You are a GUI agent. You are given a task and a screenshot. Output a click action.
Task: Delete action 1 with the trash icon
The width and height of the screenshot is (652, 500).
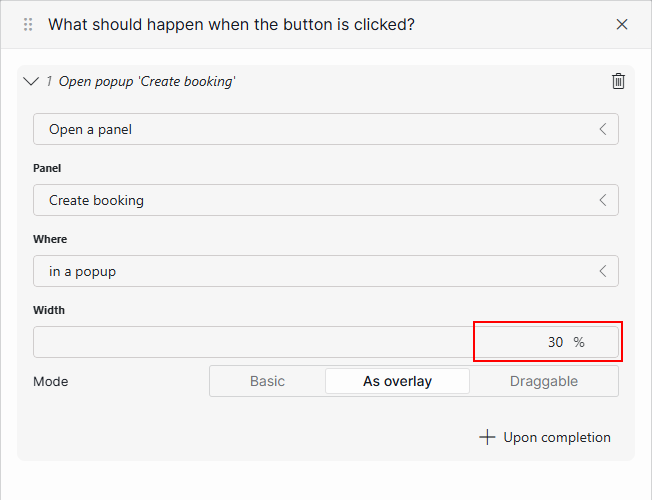click(x=618, y=81)
